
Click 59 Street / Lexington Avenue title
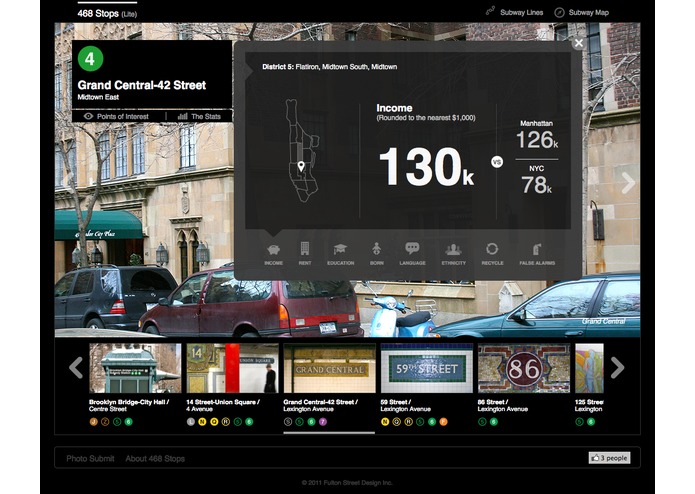tap(405, 405)
